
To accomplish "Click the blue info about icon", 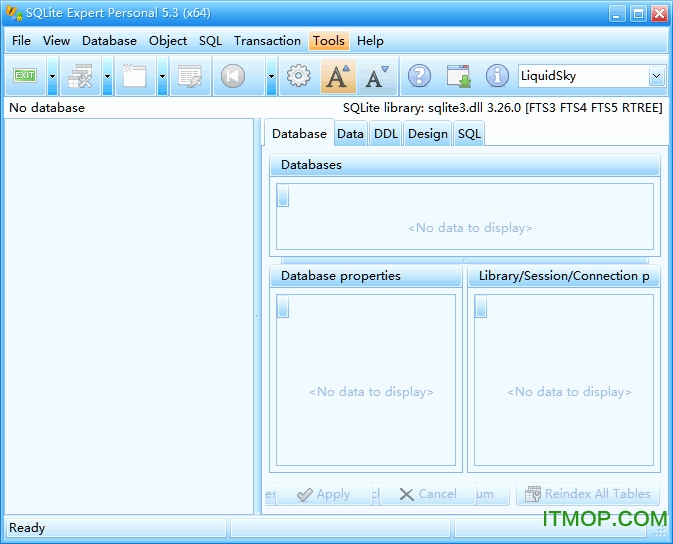I will (497, 76).
